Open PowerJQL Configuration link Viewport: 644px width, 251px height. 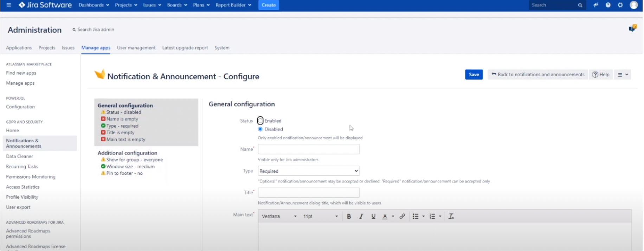click(20, 107)
